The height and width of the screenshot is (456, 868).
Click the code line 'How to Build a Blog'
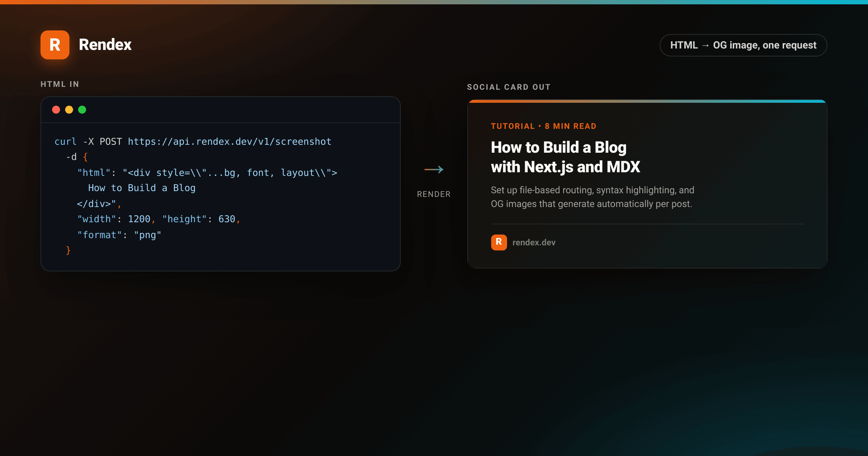point(142,188)
